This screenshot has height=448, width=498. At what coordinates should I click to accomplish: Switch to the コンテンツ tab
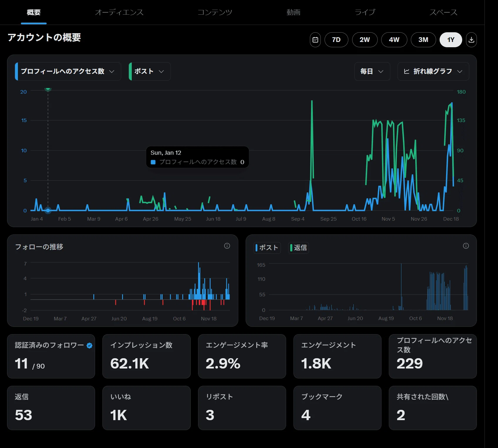[x=215, y=12]
